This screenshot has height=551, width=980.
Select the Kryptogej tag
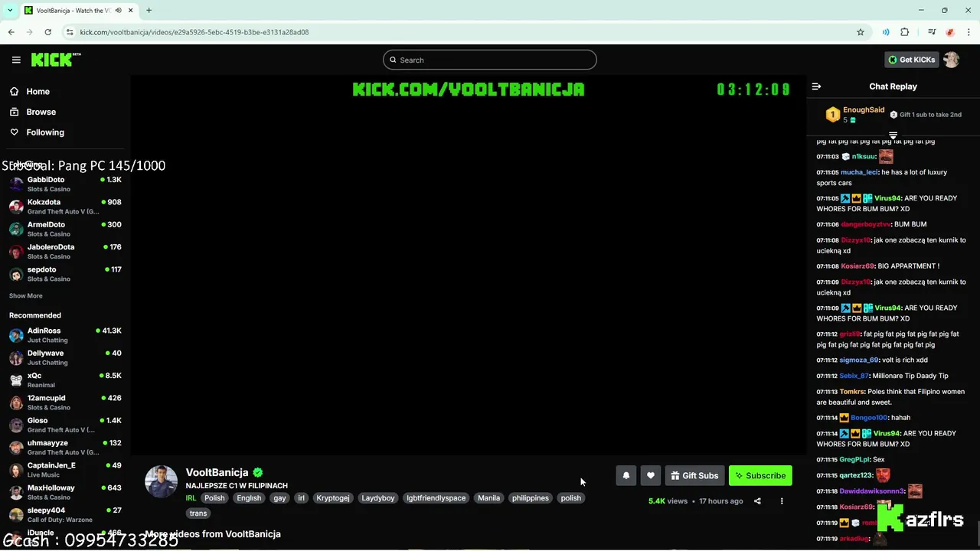point(333,498)
